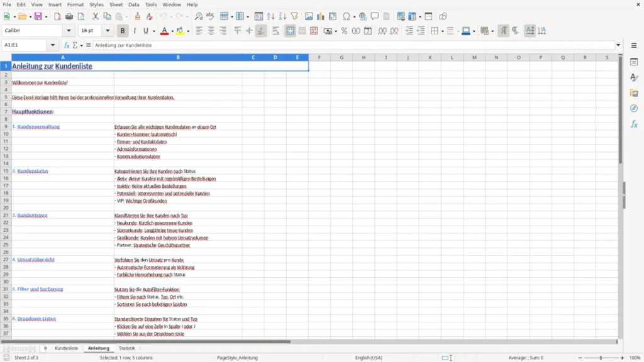The image size is (644, 362).
Task: Open the Format menu
Action: click(x=75, y=4)
